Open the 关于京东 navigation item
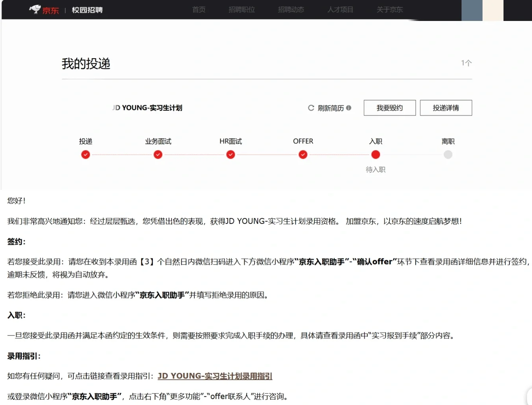 [x=390, y=9]
